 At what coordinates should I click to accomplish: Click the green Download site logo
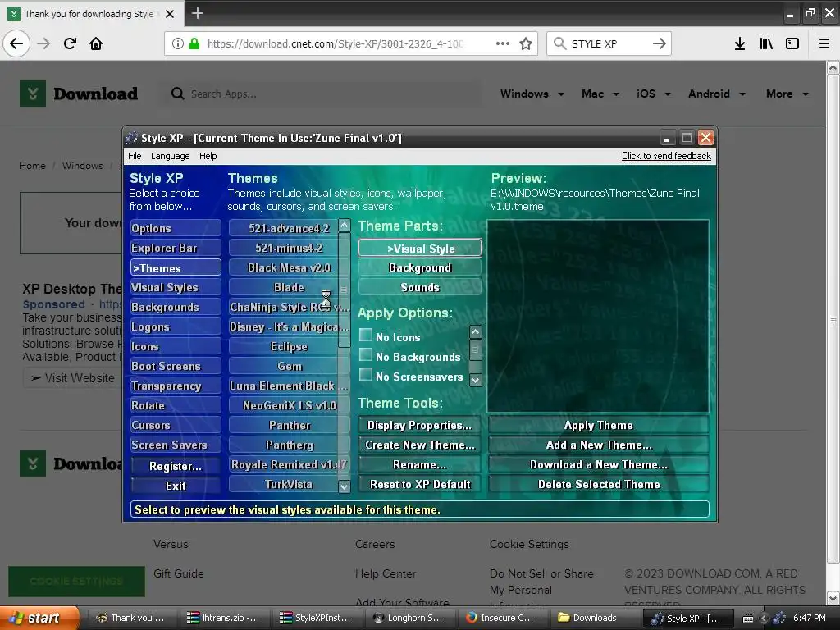[x=79, y=94]
